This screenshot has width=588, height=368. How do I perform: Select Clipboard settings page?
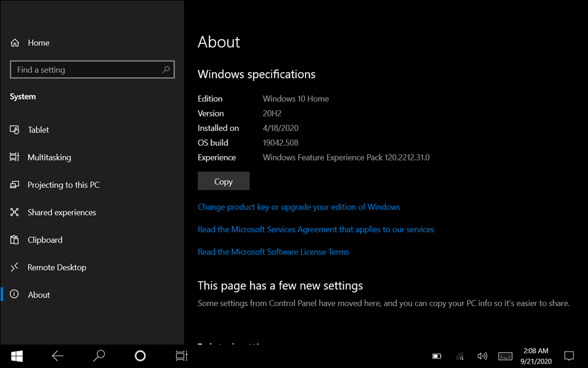pos(45,240)
